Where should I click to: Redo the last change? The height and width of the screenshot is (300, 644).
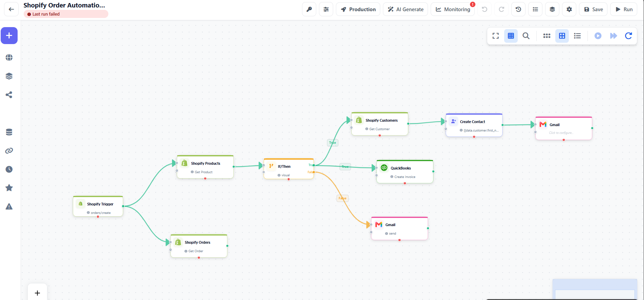(x=501, y=9)
